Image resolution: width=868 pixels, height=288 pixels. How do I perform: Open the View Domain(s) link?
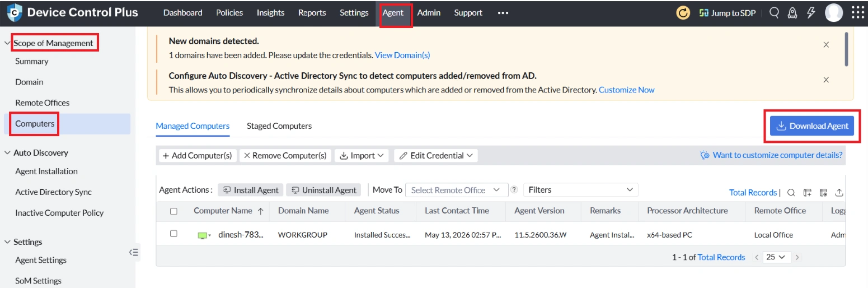[x=402, y=55]
